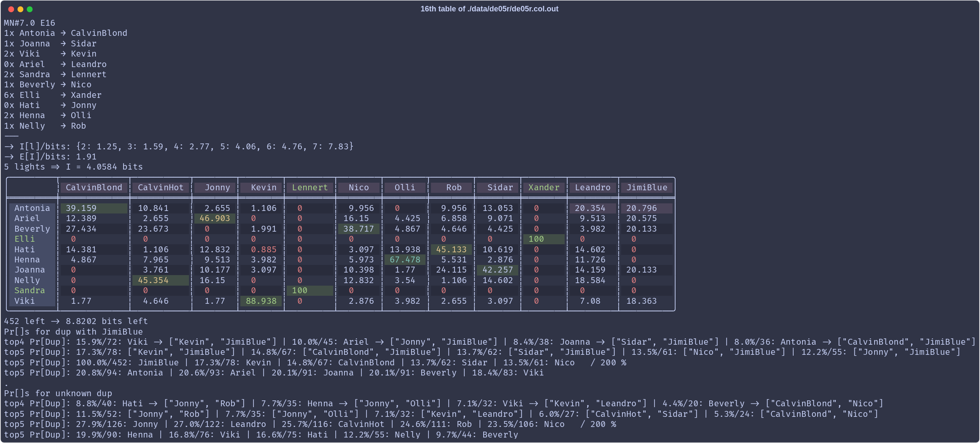980x443 pixels.
Task: Select the CalvinBlond column header
Action: click(x=94, y=188)
